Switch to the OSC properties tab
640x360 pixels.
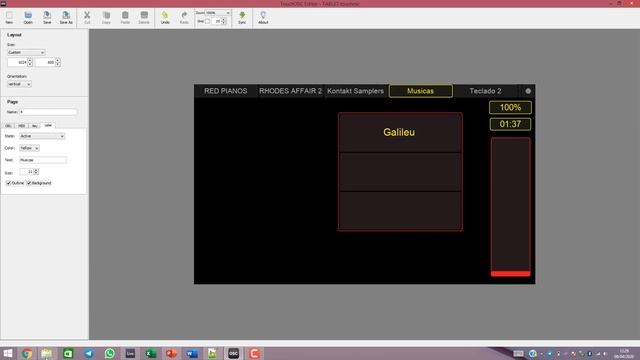click(9, 126)
